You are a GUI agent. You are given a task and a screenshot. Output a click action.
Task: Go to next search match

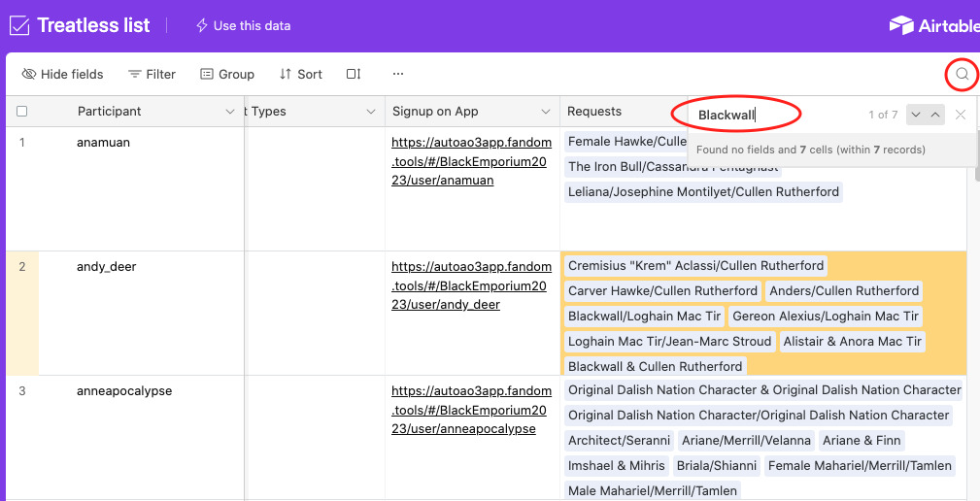click(916, 115)
